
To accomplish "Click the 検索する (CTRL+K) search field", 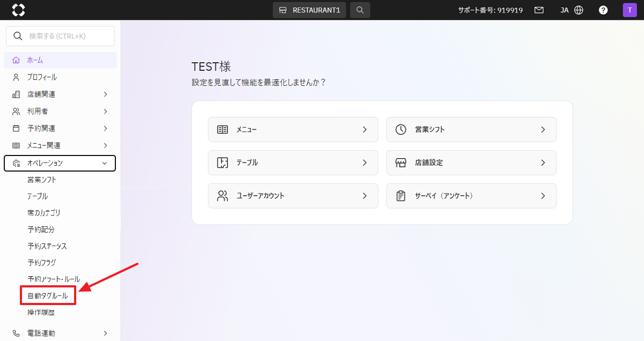I will point(60,36).
